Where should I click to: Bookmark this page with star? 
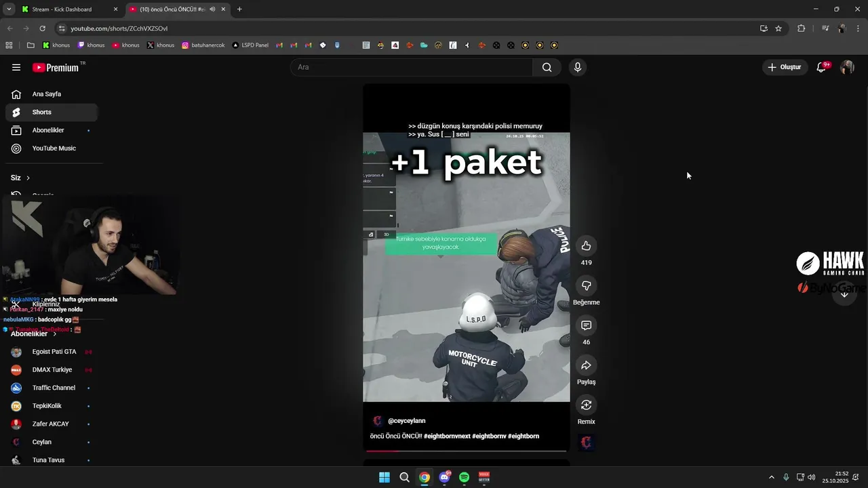coord(778,28)
